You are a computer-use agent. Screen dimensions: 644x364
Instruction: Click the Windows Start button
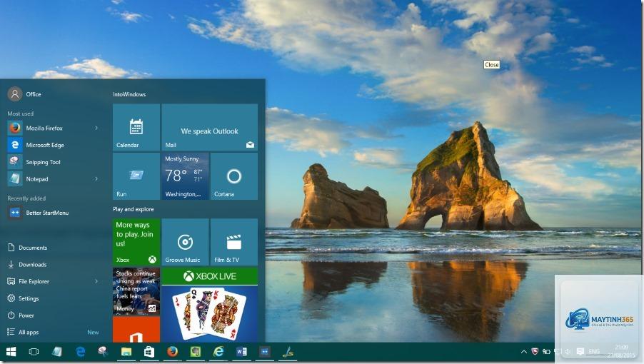click(x=11, y=352)
